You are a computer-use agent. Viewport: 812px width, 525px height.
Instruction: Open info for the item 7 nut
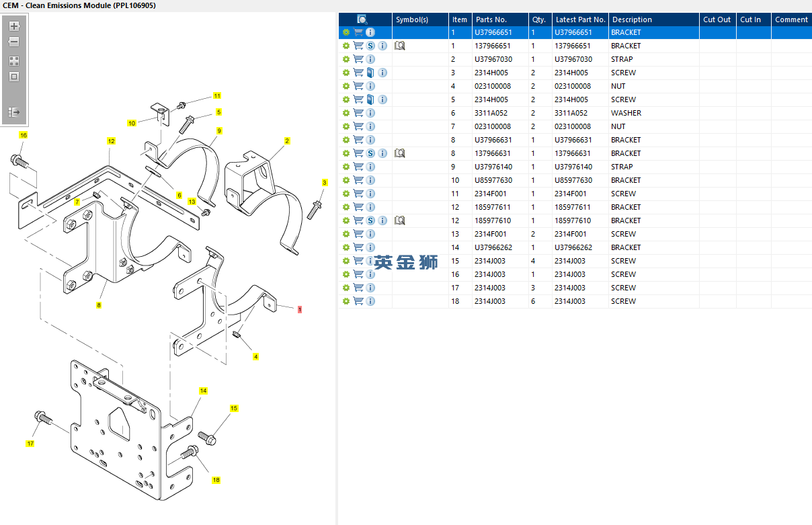[370, 126]
